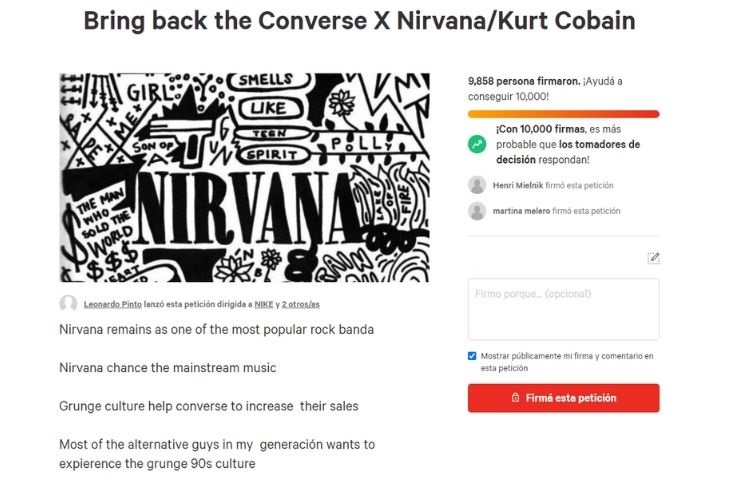The height and width of the screenshot is (487, 730).
Task: Click 'Nirvana remains as one' description line
Action: (216, 330)
